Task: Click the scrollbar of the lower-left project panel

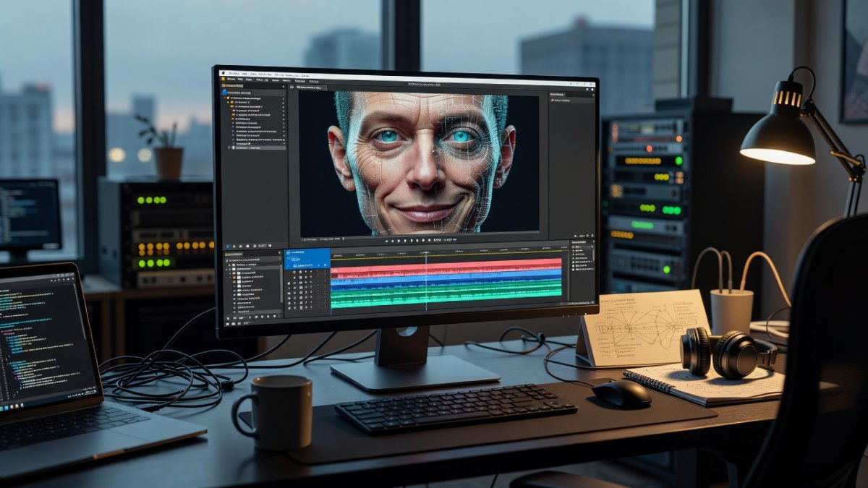Action: (281, 283)
